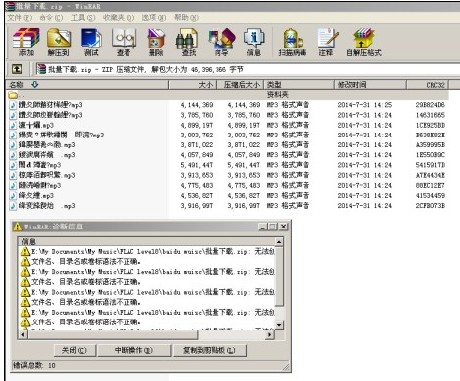The width and height of the screenshot is (460, 381).
Task: Sort by the 压缩后大小 column header
Action: (x=240, y=85)
